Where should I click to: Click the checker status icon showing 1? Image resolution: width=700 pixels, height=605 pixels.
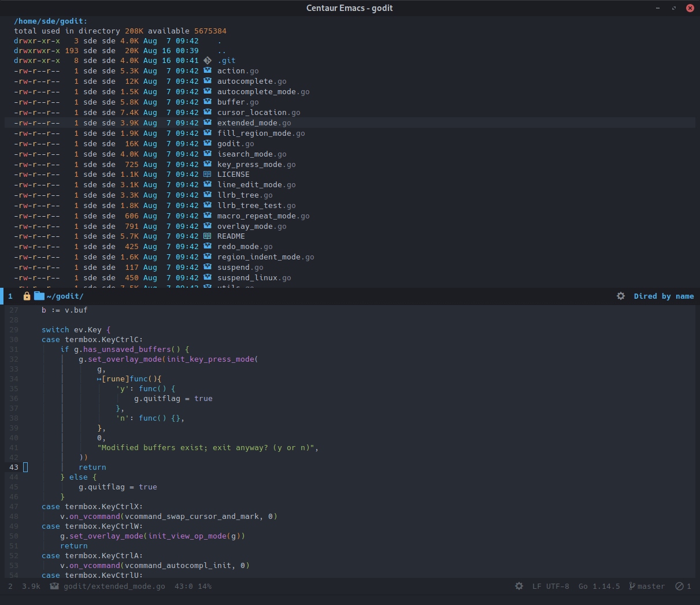point(679,586)
